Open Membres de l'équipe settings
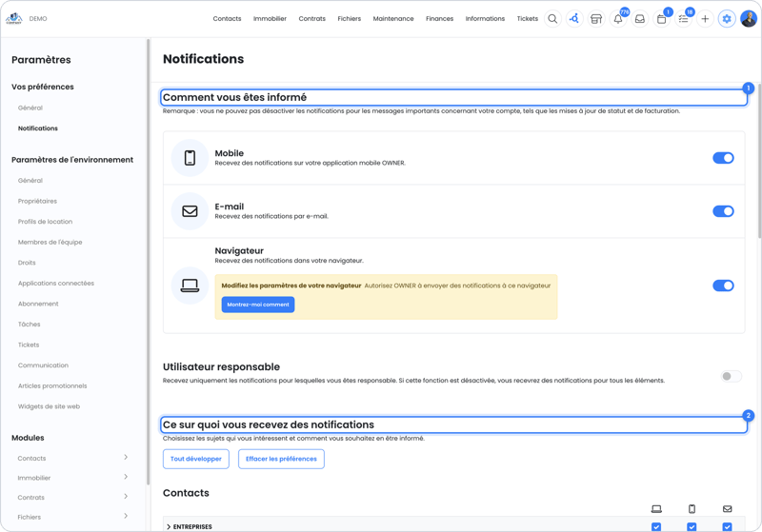This screenshot has width=762, height=532. click(x=50, y=243)
